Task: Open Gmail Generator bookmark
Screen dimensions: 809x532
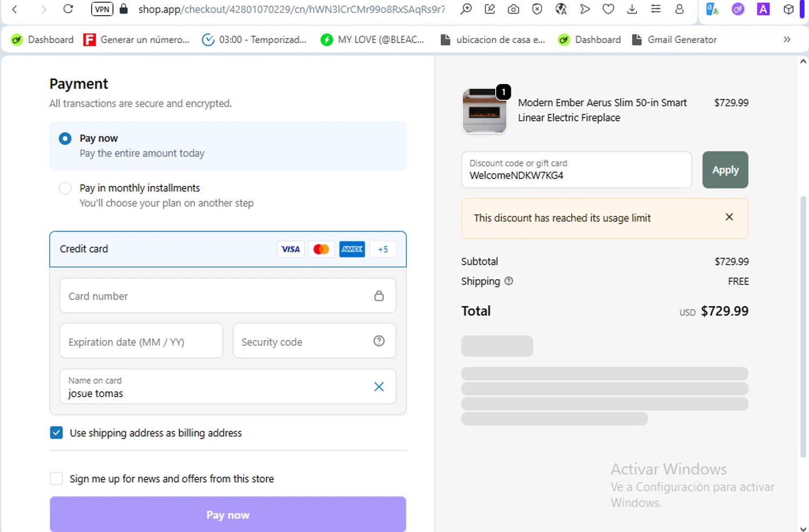Action: pyautogui.click(x=674, y=39)
